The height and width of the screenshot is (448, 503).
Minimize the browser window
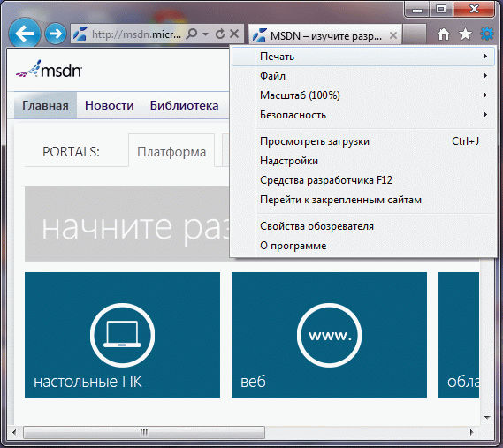[x=417, y=10]
